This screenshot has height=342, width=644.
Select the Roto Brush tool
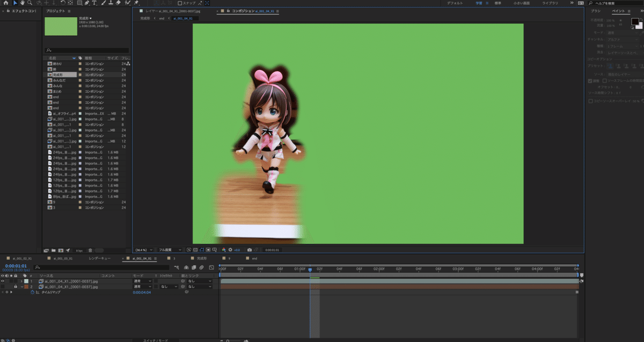[x=128, y=3]
